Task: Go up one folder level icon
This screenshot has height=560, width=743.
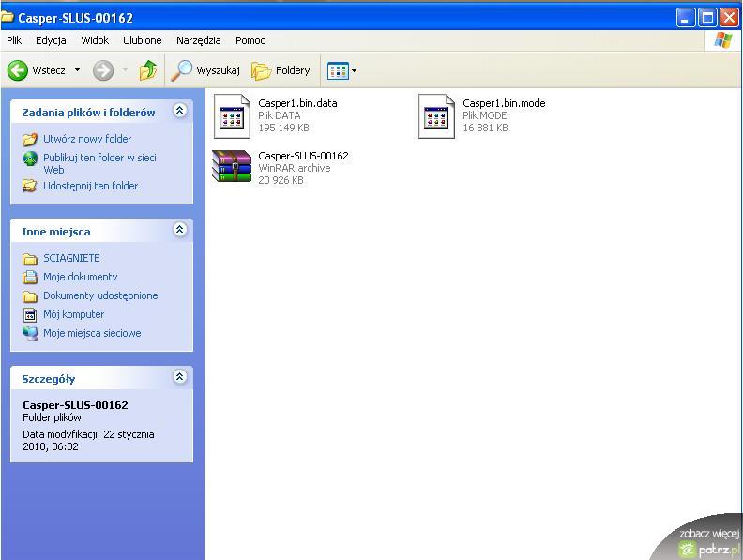Action: 148,70
